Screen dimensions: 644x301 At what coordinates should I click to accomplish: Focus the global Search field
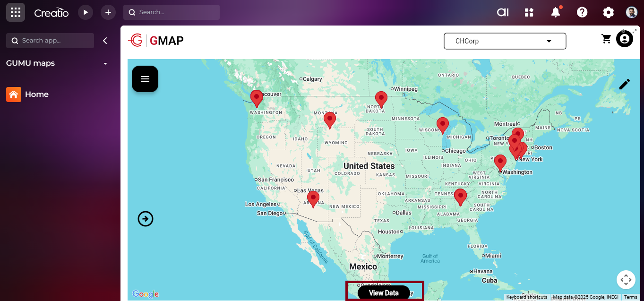point(172,12)
